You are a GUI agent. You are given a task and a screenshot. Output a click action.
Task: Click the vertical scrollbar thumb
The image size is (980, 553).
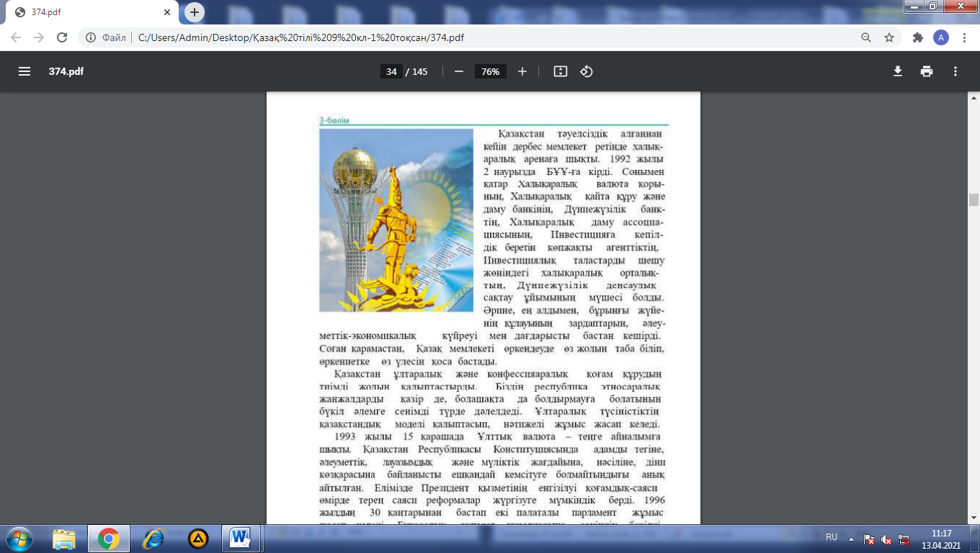coord(974,199)
